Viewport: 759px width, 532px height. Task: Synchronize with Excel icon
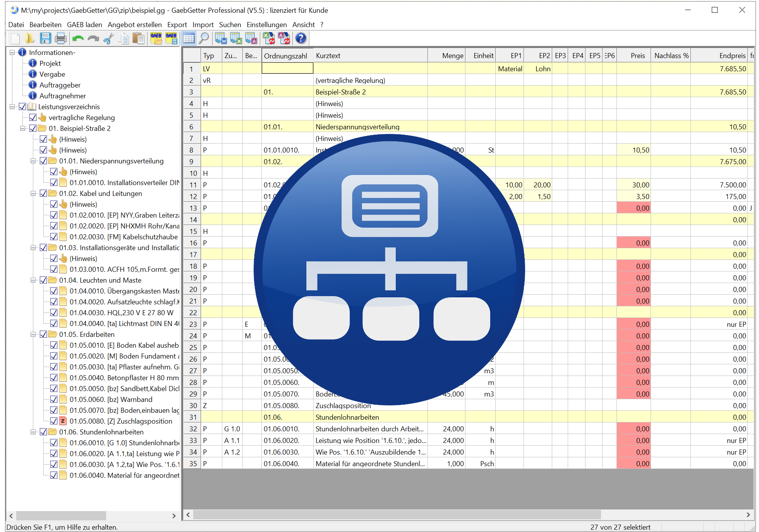[269, 38]
